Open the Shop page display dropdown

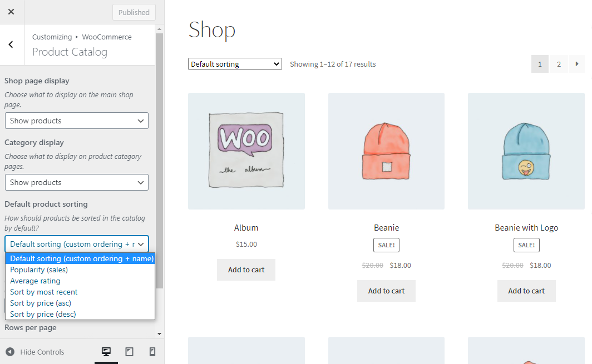[x=76, y=121]
